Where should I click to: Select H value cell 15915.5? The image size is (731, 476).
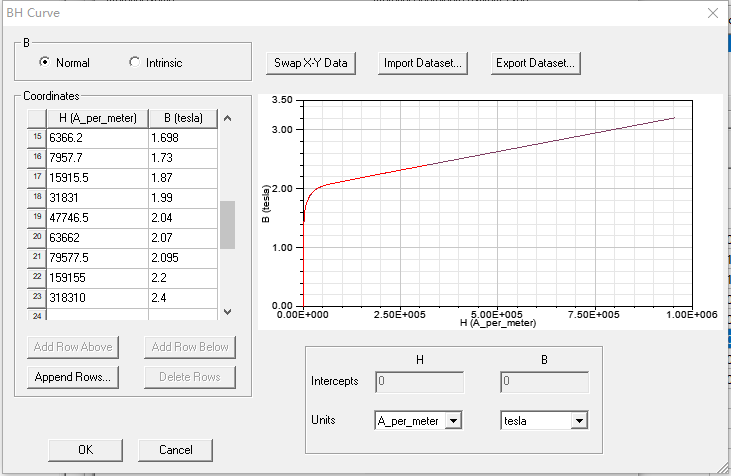pyautogui.click(x=97, y=177)
